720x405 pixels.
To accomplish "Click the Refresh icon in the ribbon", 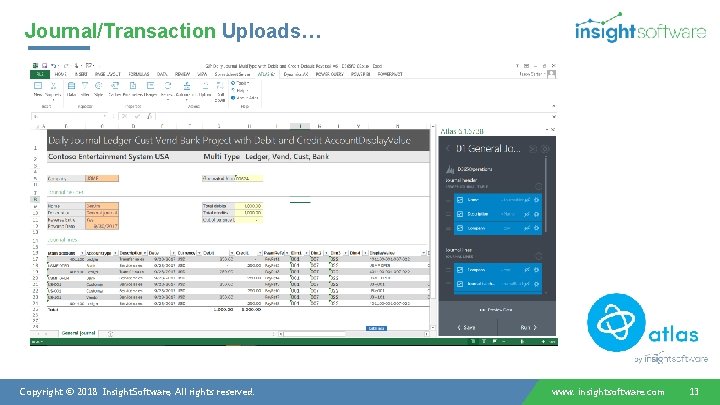I will point(168,86).
